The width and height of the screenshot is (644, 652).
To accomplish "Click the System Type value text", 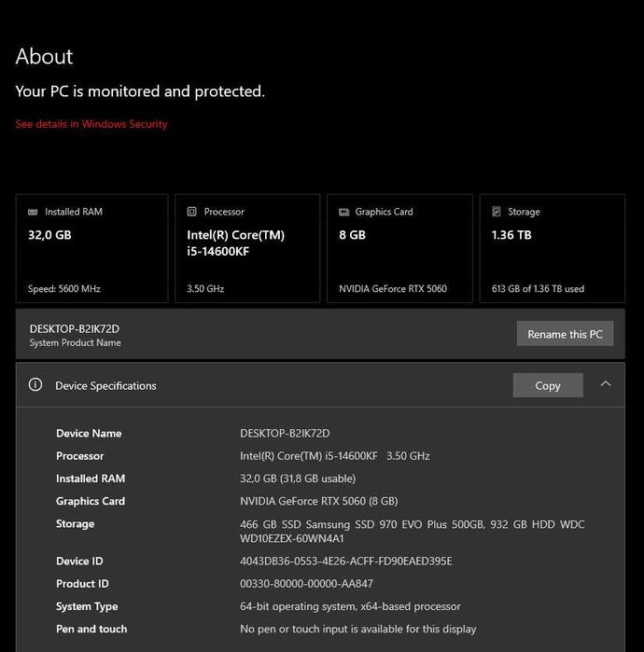I will pyautogui.click(x=350, y=606).
